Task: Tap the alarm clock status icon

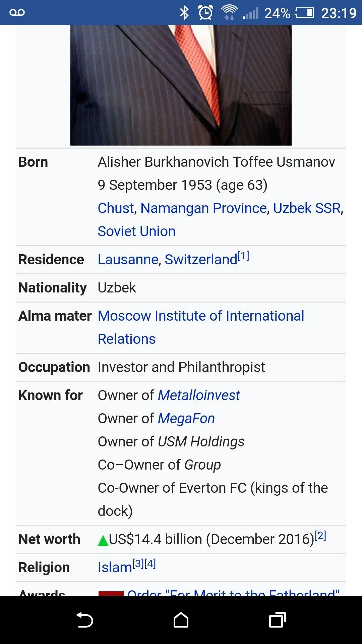Action: pyautogui.click(x=205, y=13)
